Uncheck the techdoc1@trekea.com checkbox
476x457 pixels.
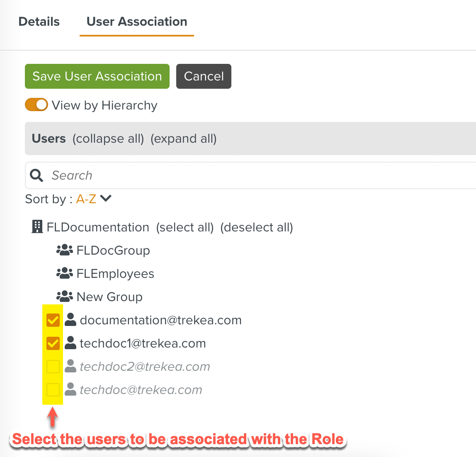pos(53,343)
